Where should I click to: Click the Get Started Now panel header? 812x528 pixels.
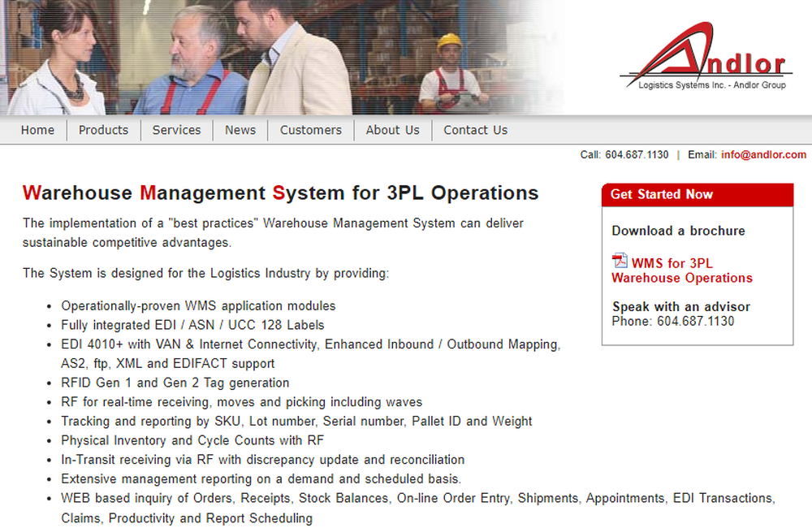698,194
